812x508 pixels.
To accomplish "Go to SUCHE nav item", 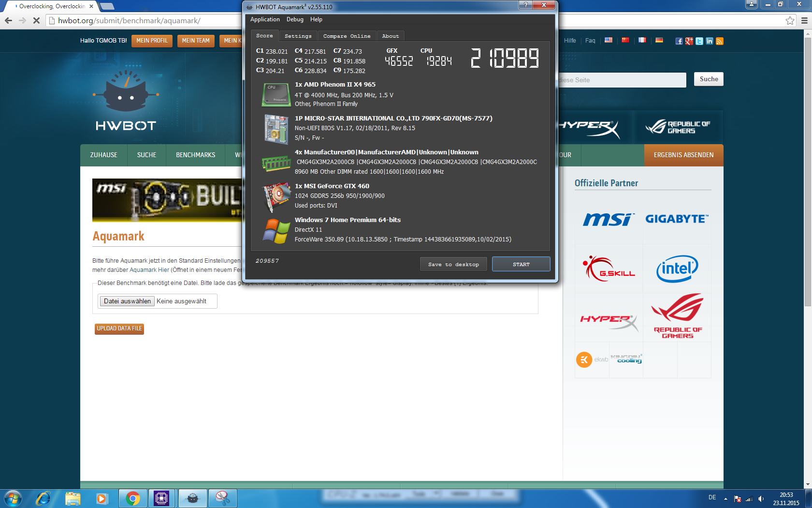I will tap(146, 155).
